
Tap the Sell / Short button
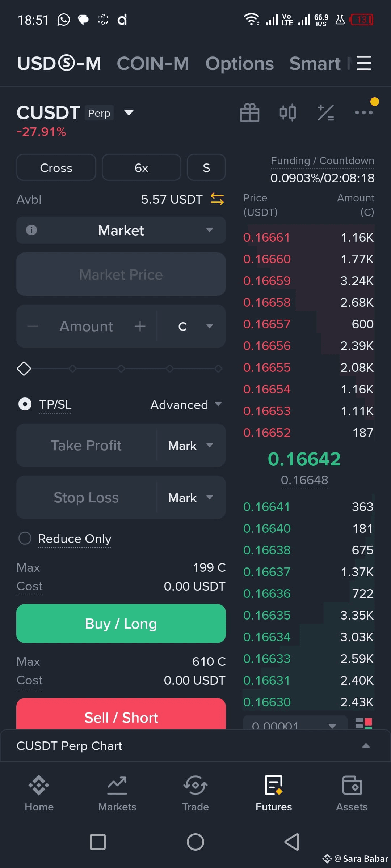(x=121, y=714)
